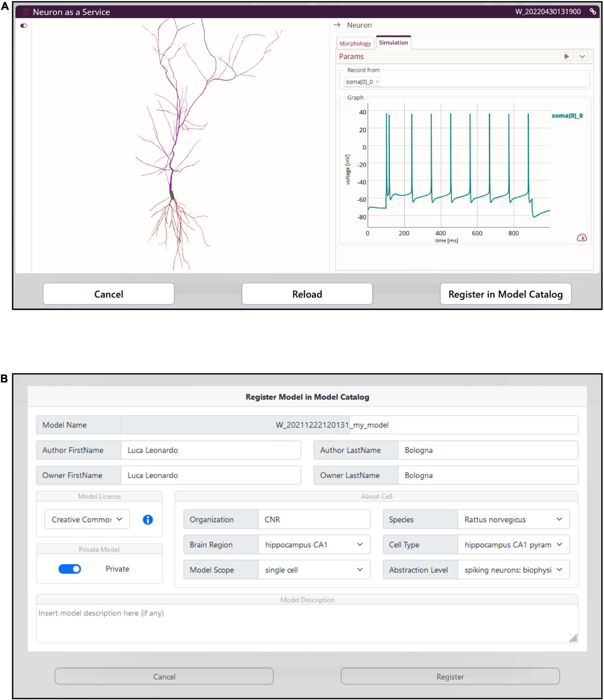
Task: Click the link icon next to W_20220430131900
Action: tap(593, 11)
